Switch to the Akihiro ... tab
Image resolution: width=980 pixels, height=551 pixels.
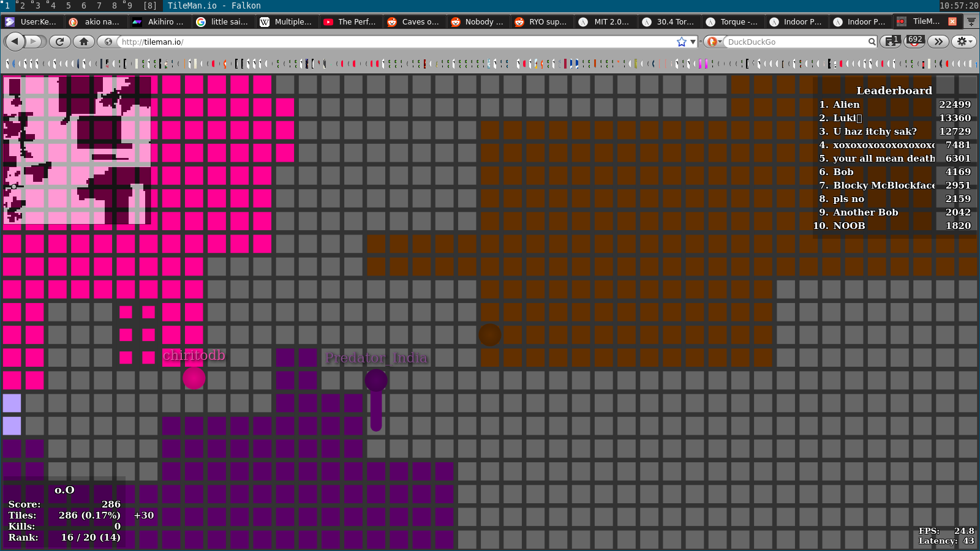[x=159, y=21]
